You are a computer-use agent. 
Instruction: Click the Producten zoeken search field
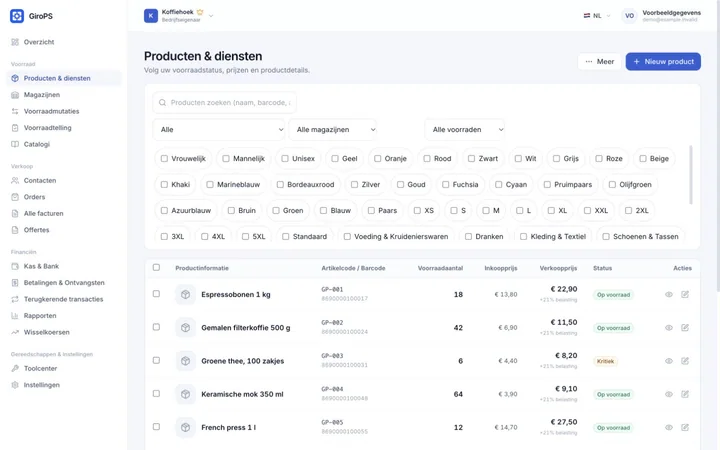[225, 102]
